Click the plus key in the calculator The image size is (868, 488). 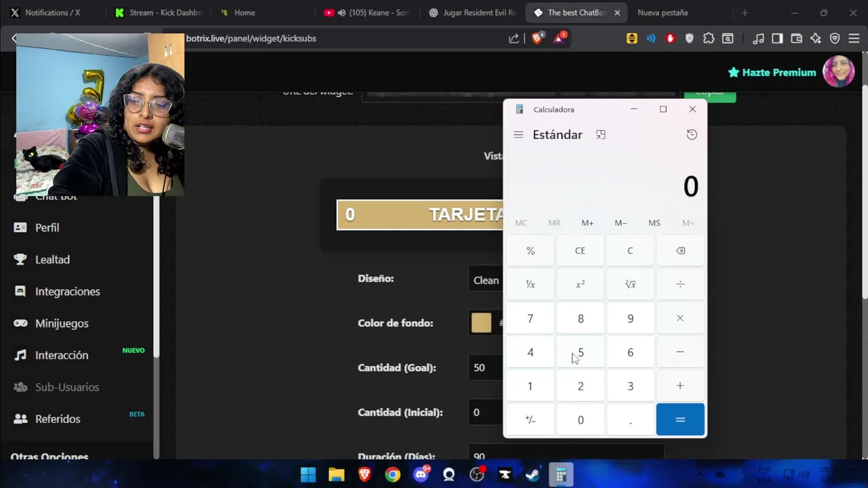(680, 386)
